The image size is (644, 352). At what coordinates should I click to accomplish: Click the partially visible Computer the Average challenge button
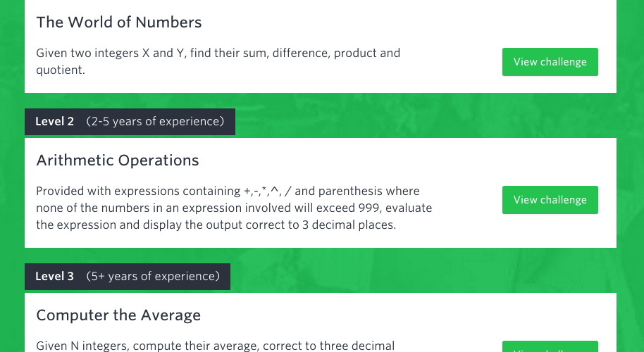tap(550, 346)
